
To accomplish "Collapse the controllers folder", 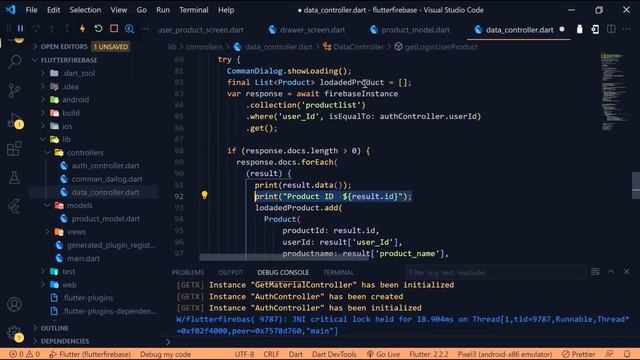I will (85, 152).
